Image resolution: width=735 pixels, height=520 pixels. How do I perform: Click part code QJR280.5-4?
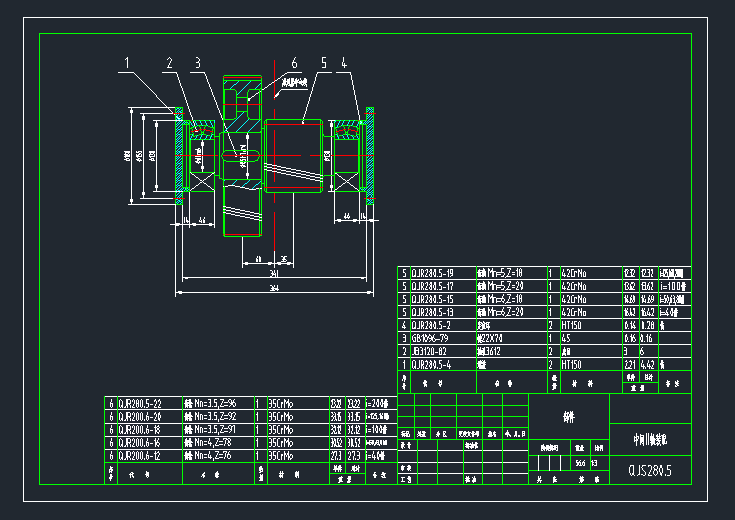[431, 365]
